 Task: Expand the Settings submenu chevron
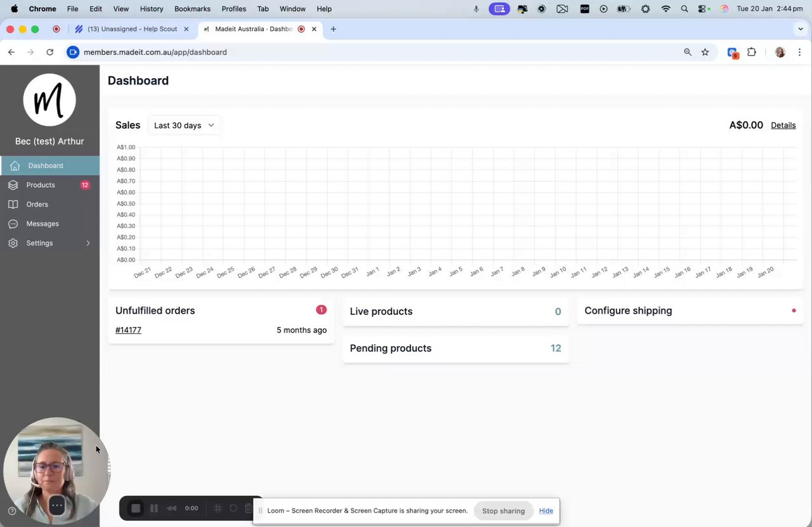coord(88,243)
